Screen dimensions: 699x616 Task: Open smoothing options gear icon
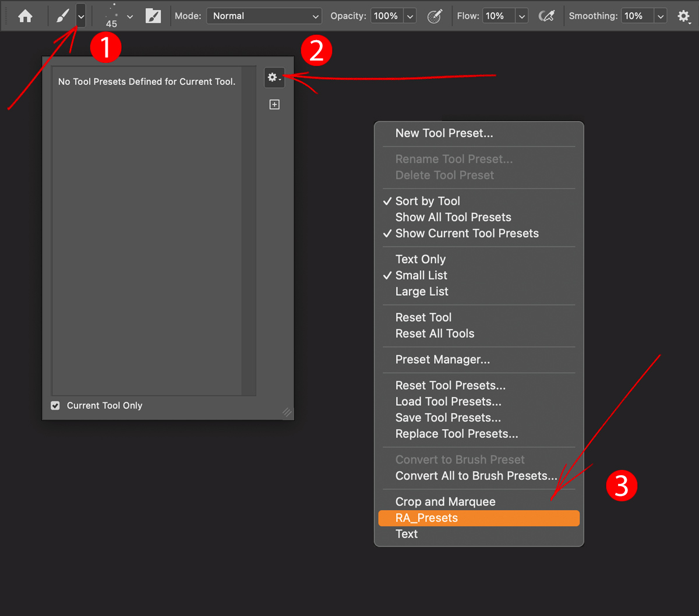coord(684,16)
